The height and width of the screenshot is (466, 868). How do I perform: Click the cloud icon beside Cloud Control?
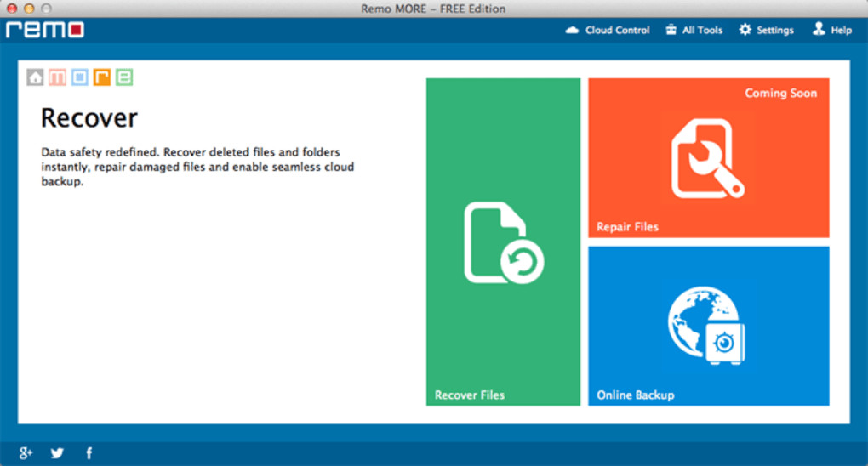click(x=572, y=30)
